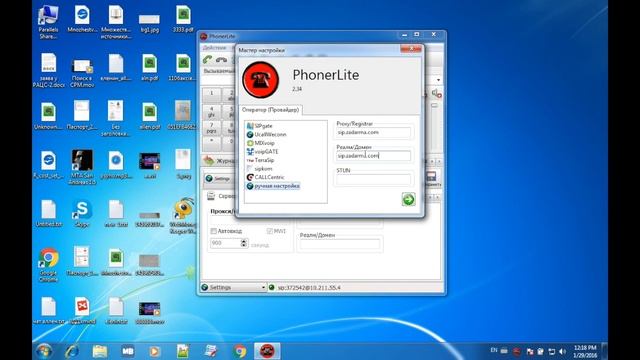
Task: Click the journal (Журнал) tab icon
Action: tap(209, 160)
